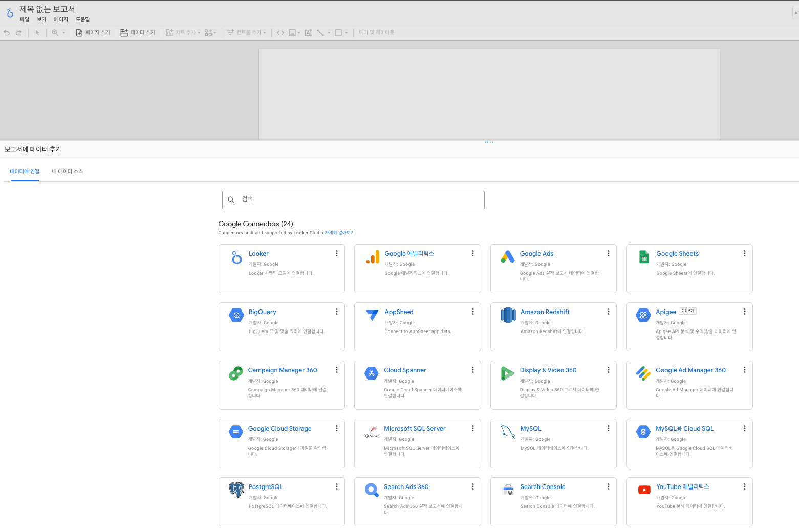Select the PostgreSQL elephant icon

[x=236, y=490]
